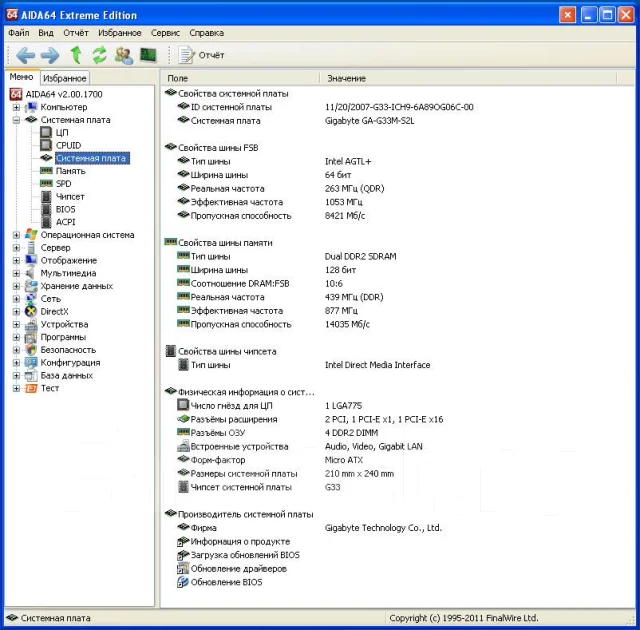Open Загрузка обновлений BIOS link

pos(245,555)
